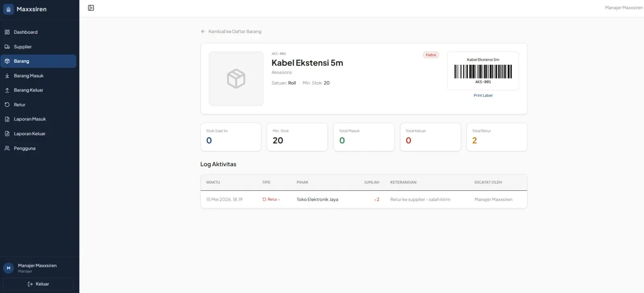Click Toko Elektronik Jaya in log row
The height and width of the screenshot is (293, 644).
click(317, 200)
